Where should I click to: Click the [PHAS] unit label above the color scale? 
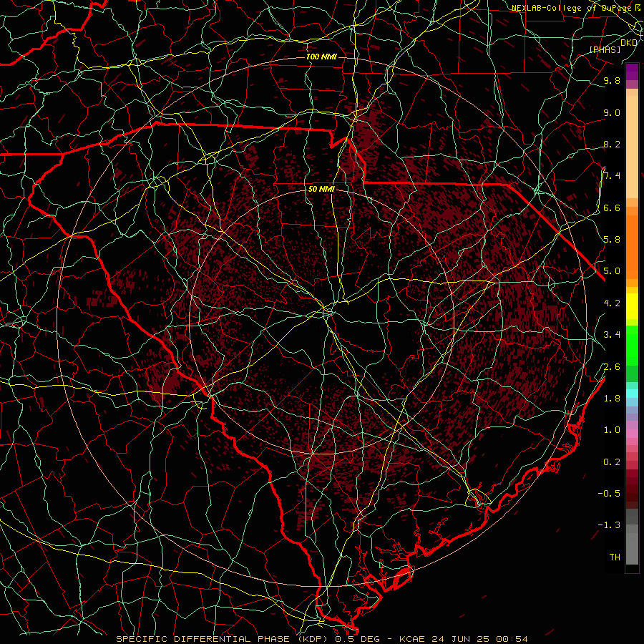tap(605, 49)
